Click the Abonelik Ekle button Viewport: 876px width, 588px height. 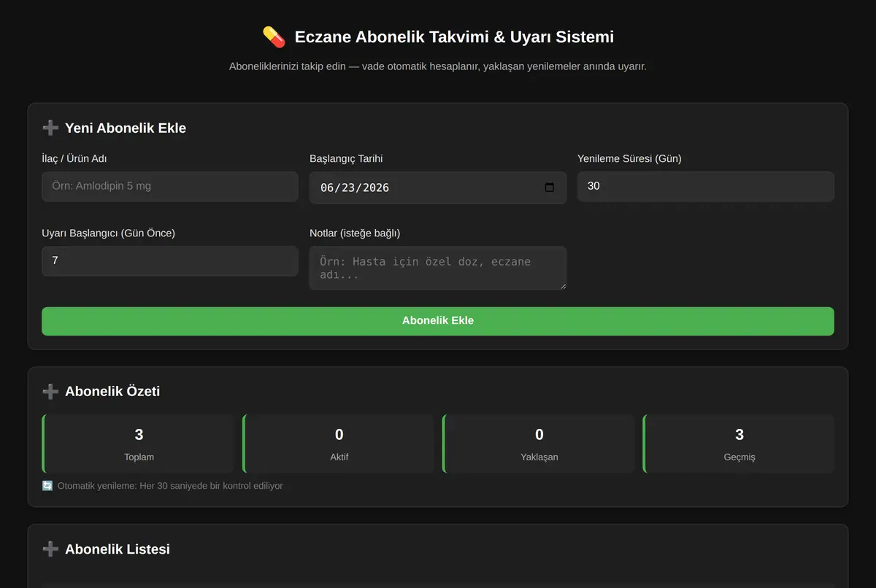[438, 321]
